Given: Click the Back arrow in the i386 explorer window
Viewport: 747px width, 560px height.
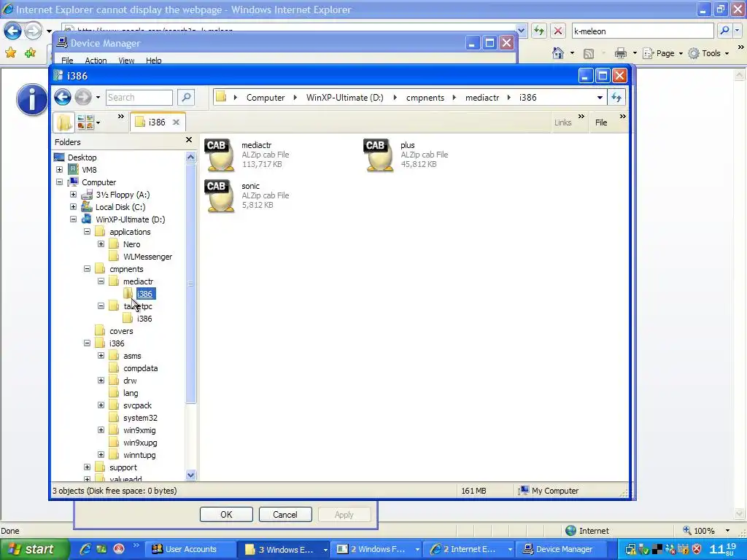Looking at the screenshot, I should (x=63, y=97).
